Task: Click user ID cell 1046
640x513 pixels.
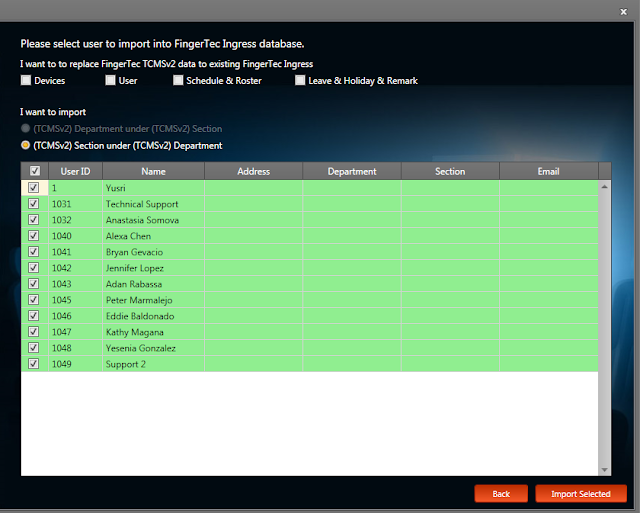Action: tap(76, 316)
